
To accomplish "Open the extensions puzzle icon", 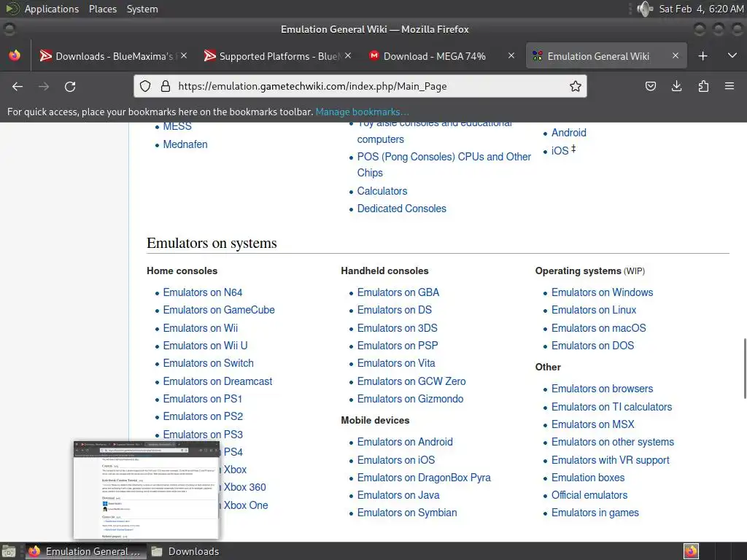I will pos(703,86).
